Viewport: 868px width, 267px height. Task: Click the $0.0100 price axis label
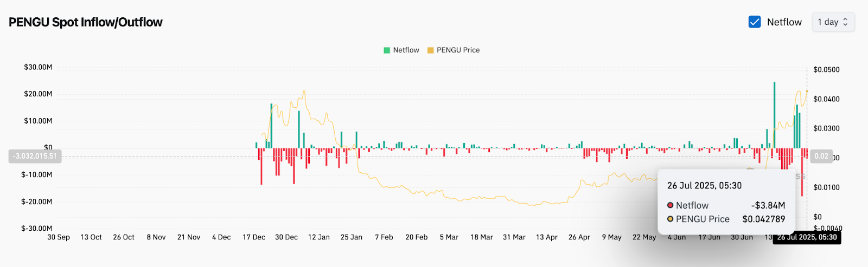pyautogui.click(x=826, y=187)
